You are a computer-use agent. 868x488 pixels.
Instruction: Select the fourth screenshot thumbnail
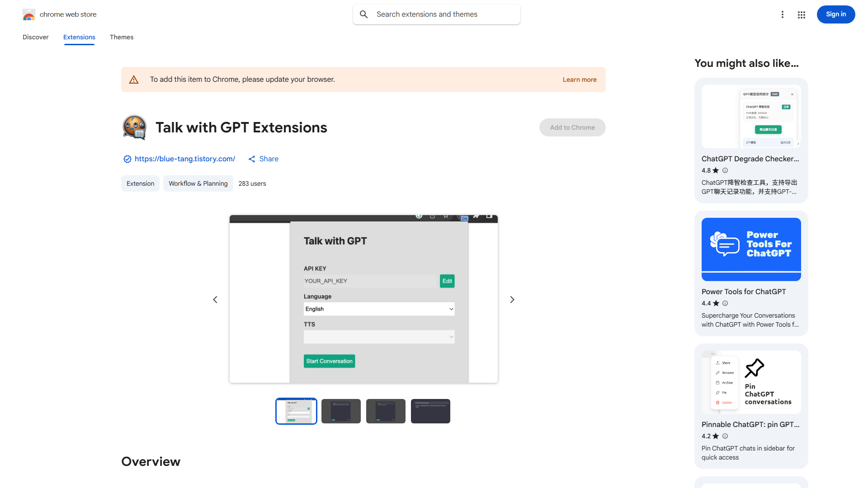[430, 411]
